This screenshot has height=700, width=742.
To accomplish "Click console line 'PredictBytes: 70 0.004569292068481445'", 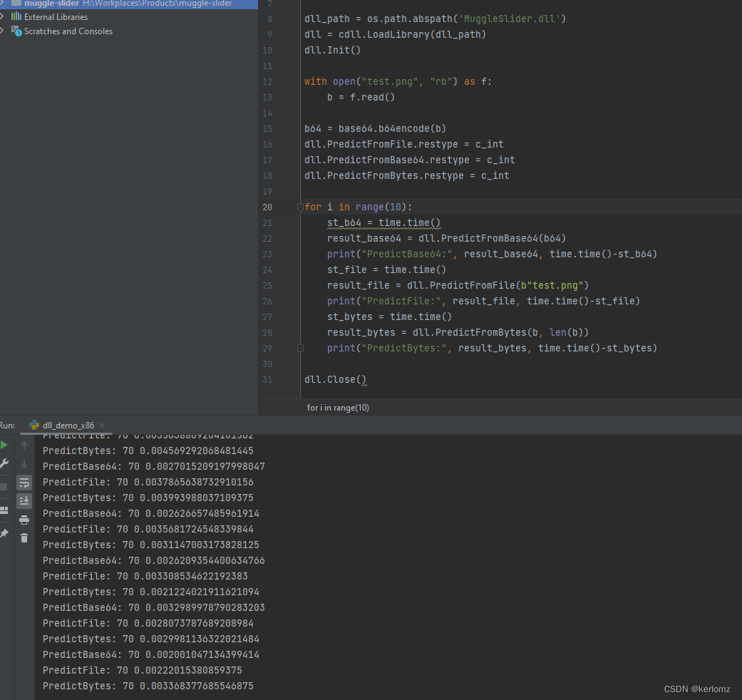I will point(148,451).
